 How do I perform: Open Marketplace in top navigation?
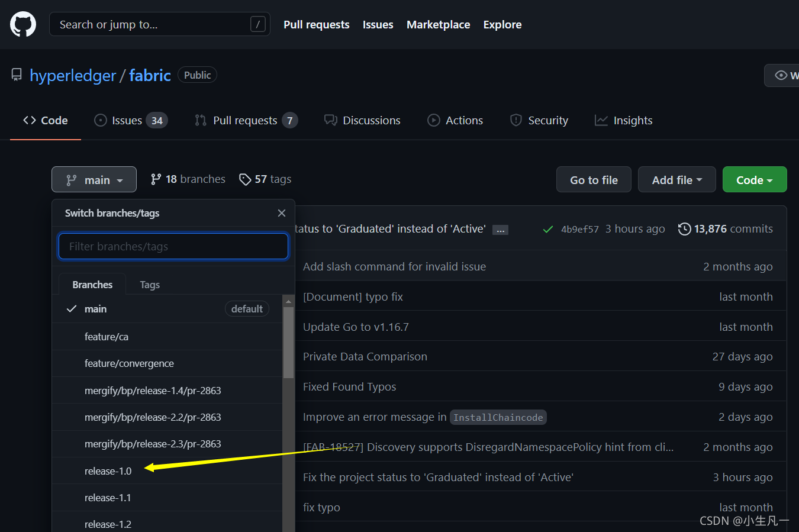pyautogui.click(x=439, y=24)
